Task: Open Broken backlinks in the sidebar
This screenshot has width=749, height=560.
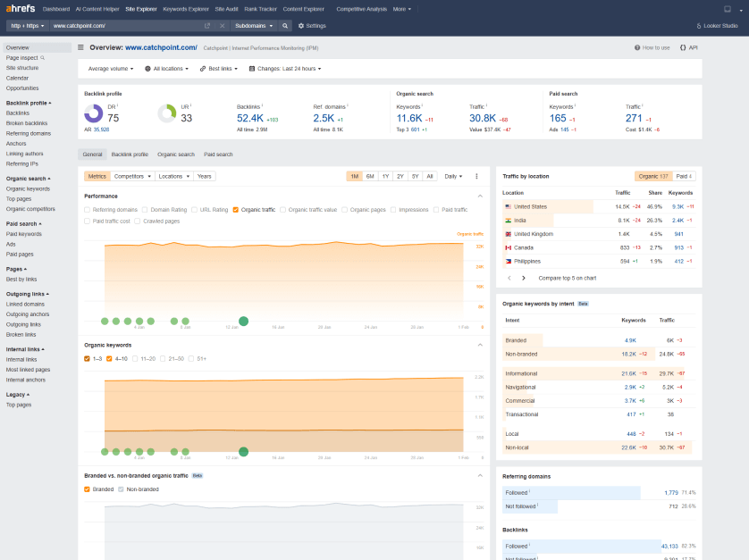Action: pos(27,123)
